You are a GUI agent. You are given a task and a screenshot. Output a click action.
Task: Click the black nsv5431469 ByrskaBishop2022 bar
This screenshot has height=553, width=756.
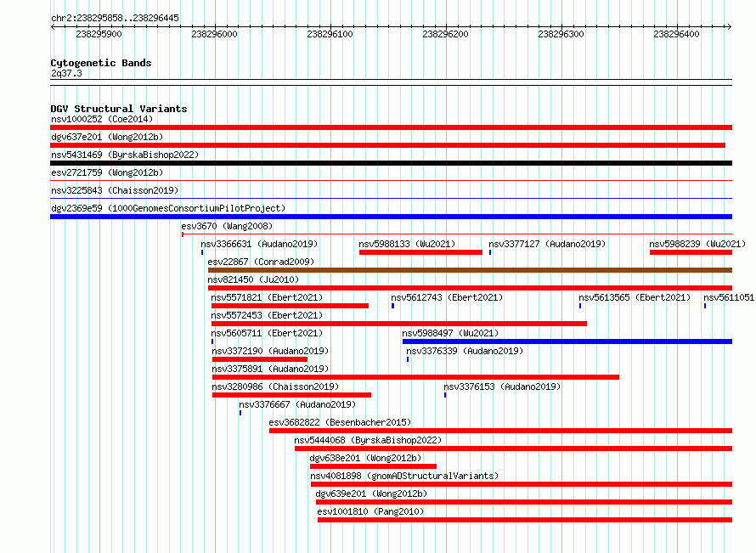391,163
